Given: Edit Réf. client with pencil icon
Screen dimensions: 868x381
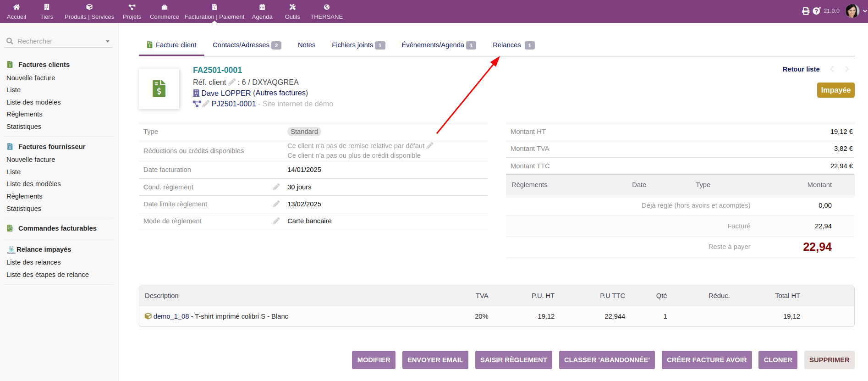Looking at the screenshot, I should coord(232,82).
